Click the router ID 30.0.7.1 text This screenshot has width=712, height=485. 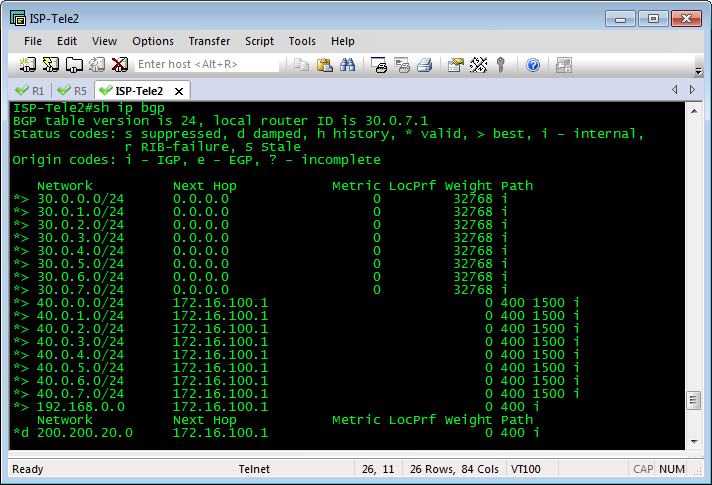(396, 121)
